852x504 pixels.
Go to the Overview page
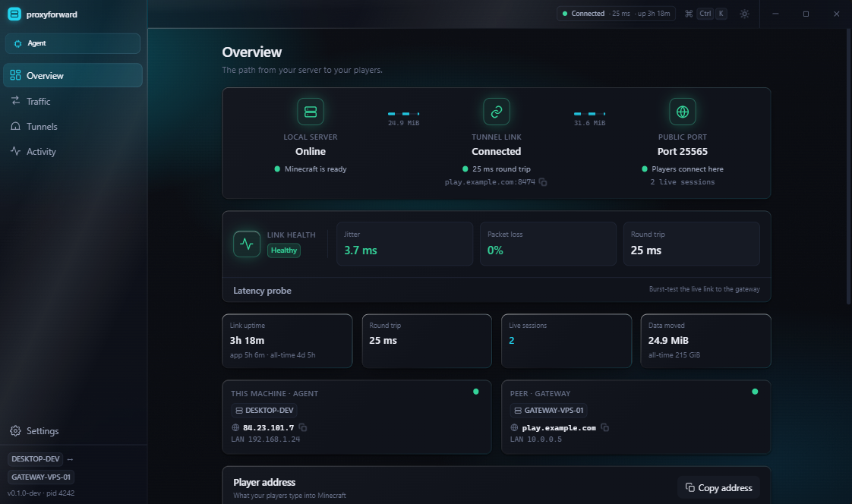(x=73, y=75)
